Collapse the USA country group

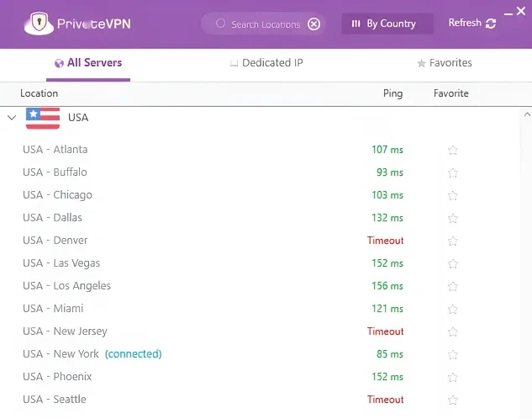click(12, 118)
